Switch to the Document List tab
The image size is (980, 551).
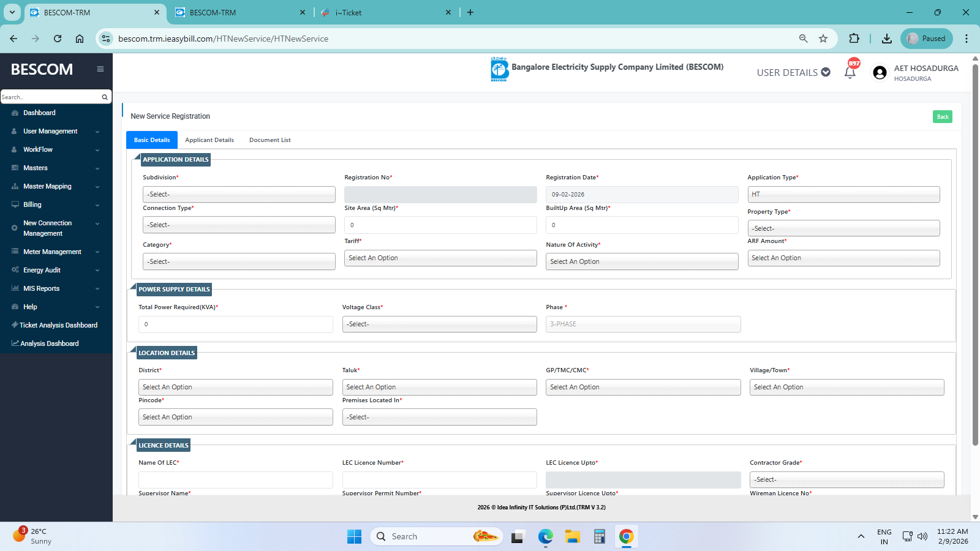pyautogui.click(x=269, y=140)
